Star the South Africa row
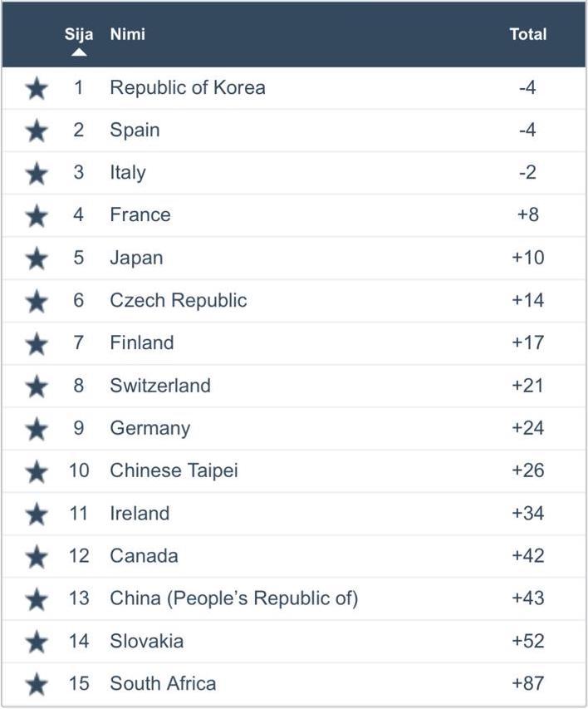Image resolution: width=588 pixels, height=709 pixels. click(36, 684)
